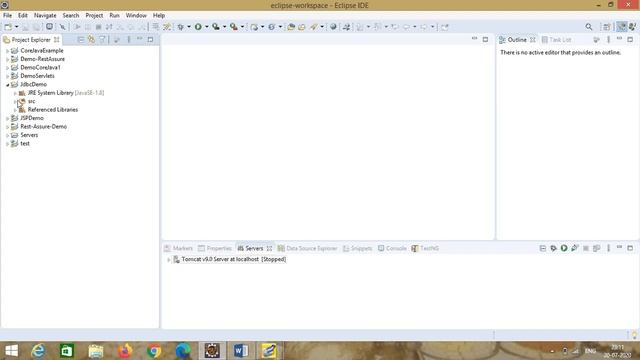Open Microsoft Word from taskbar

[x=241, y=351]
